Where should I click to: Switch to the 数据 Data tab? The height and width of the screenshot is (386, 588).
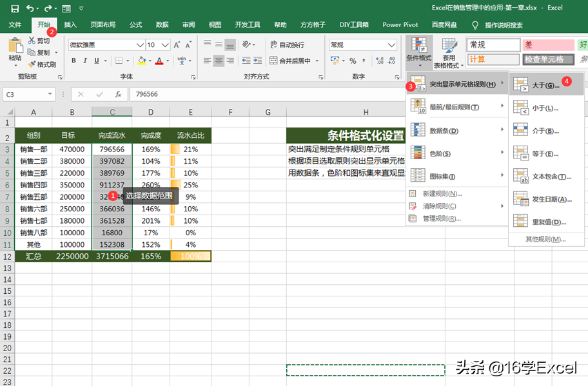click(162, 24)
